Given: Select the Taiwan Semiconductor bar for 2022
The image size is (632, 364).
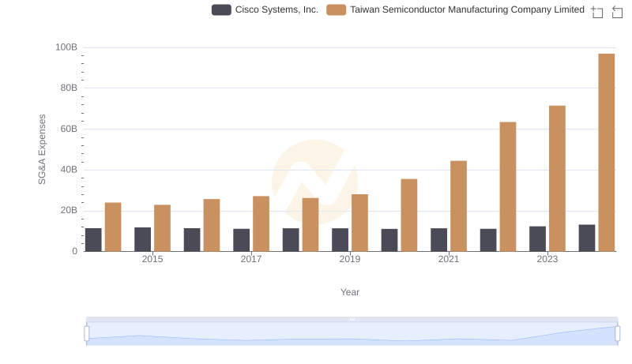Looking at the screenshot, I should coord(508,187).
